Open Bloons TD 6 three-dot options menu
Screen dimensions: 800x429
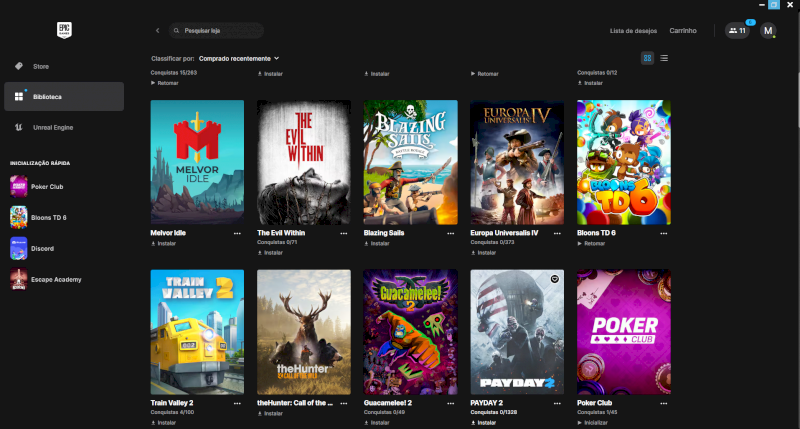(664, 234)
